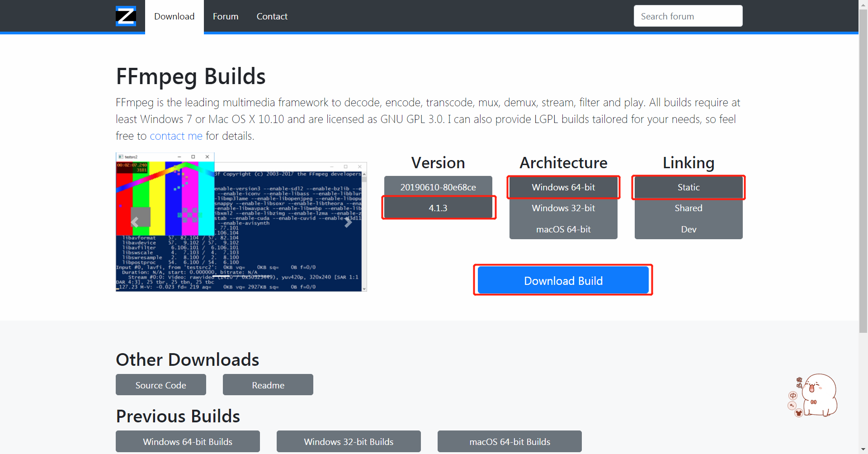Choose Windows 64-bit architecture
The image size is (868, 454).
(563, 187)
